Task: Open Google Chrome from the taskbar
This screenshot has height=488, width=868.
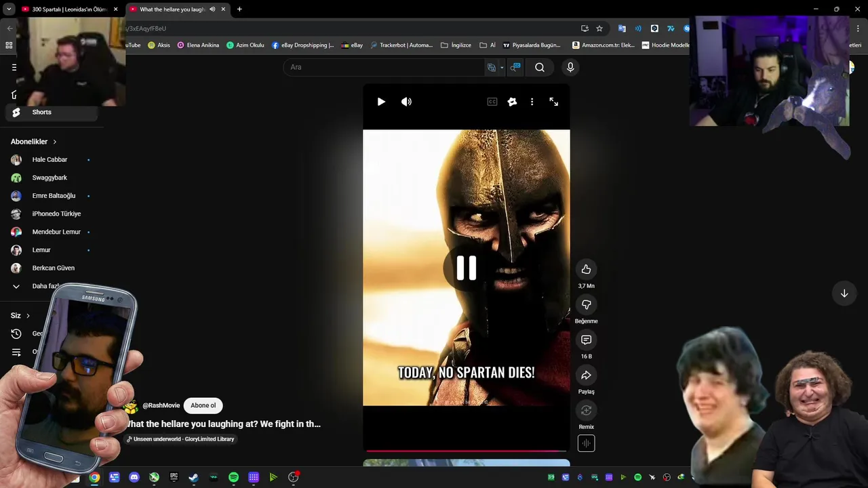Action: tap(94, 477)
